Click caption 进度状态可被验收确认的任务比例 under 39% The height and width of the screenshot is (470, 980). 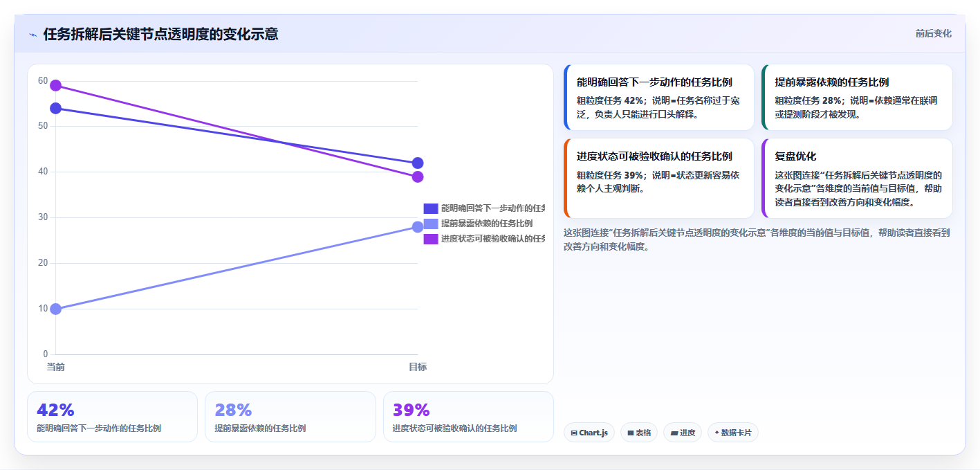454,428
